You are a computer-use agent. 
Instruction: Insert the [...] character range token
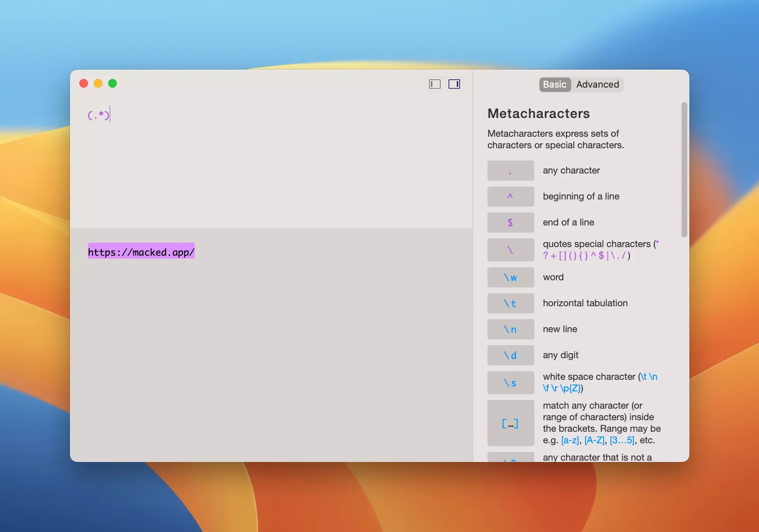510,423
